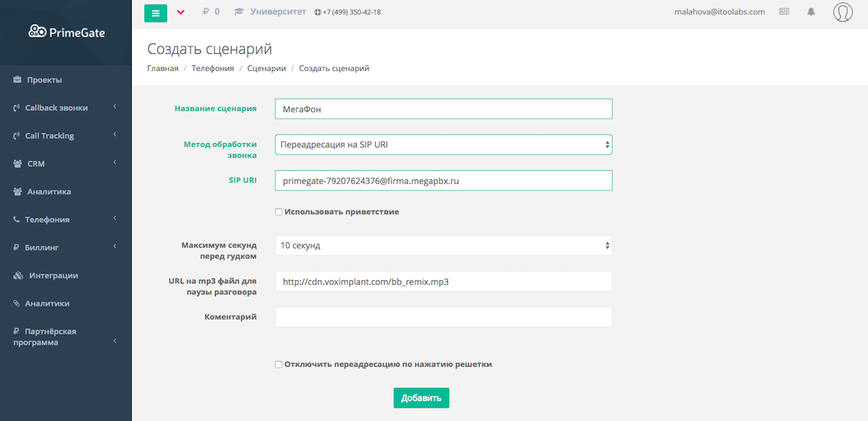Click the Проекты briefcase icon

click(x=17, y=80)
